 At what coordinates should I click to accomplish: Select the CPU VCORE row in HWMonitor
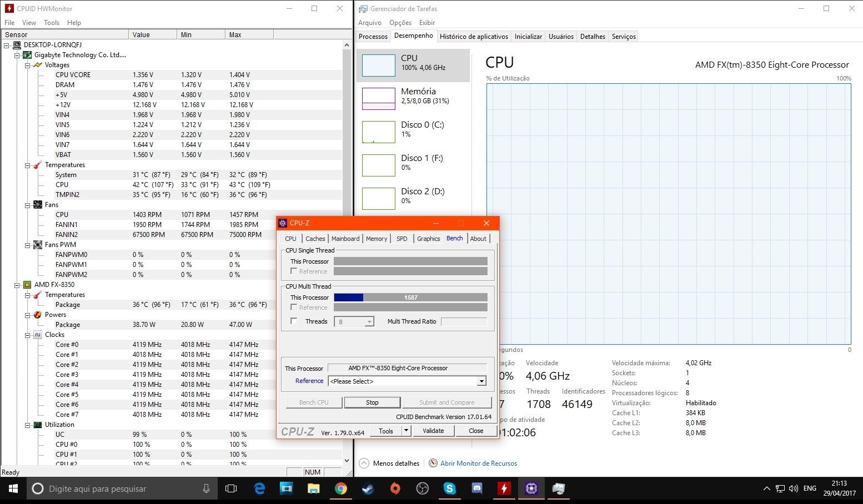[172, 75]
